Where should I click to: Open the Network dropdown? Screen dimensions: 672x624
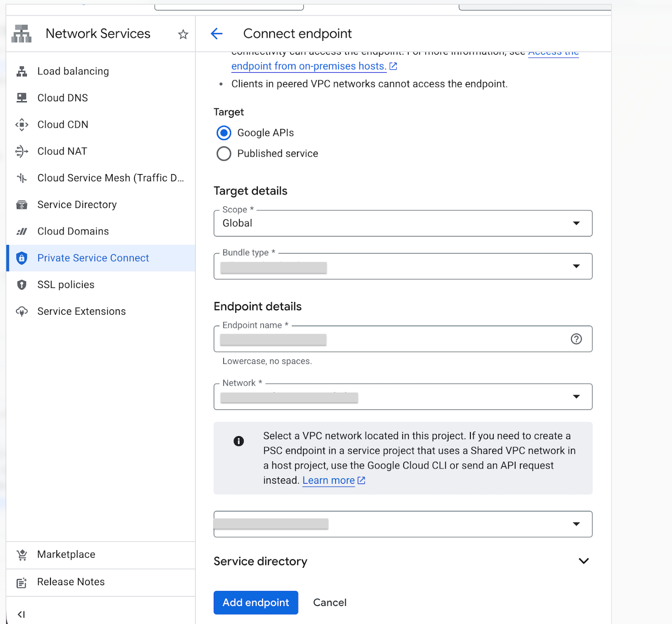(x=403, y=397)
